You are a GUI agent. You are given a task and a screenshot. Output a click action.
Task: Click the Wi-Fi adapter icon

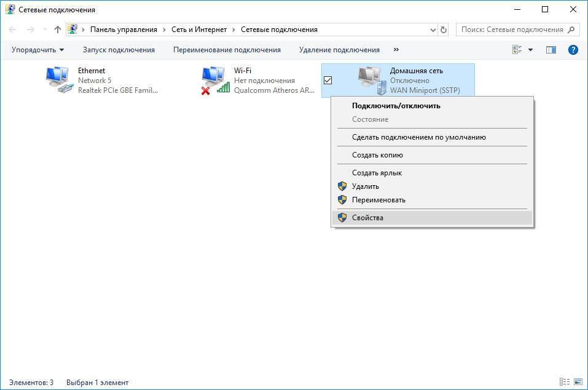215,80
